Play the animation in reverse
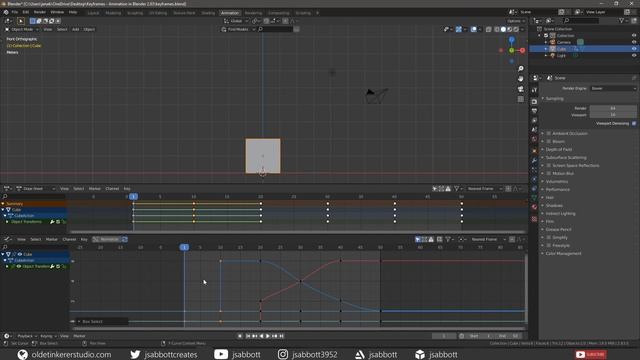Image resolution: width=640 pixels, height=360 pixels. coord(261,336)
